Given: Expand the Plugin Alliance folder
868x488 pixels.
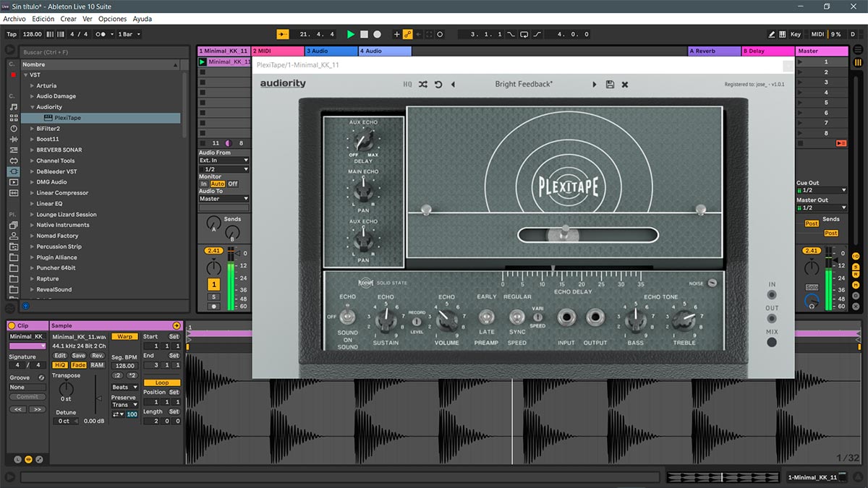Looking at the screenshot, I should (x=32, y=257).
